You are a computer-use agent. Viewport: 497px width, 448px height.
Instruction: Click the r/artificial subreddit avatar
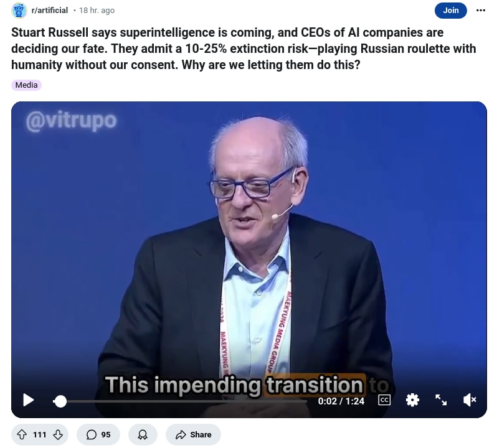pyautogui.click(x=19, y=11)
